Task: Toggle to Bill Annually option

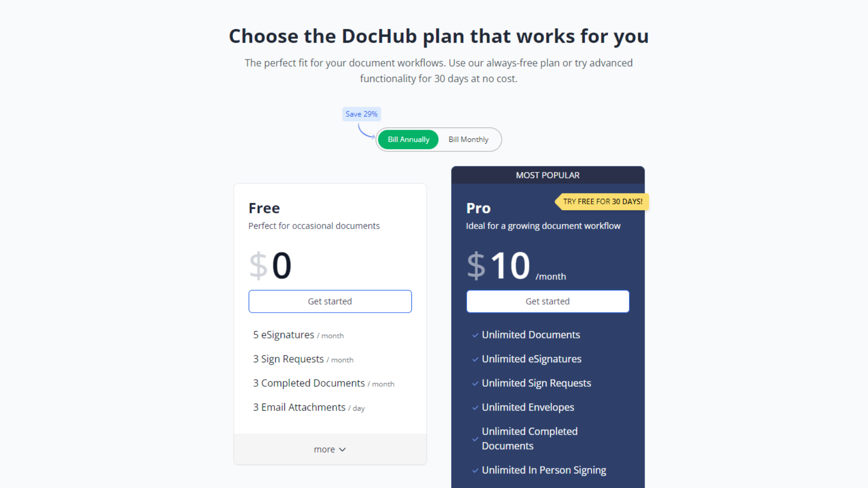Action: tap(408, 139)
